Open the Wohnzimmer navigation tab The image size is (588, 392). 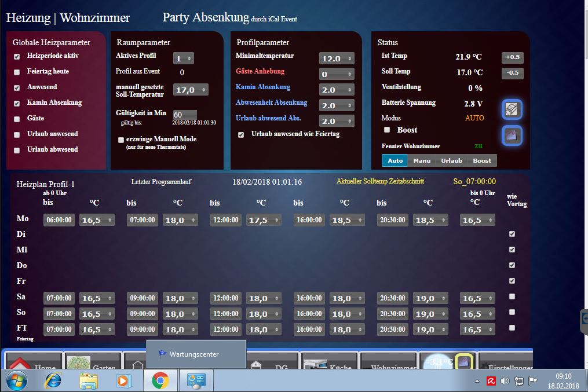389,361
